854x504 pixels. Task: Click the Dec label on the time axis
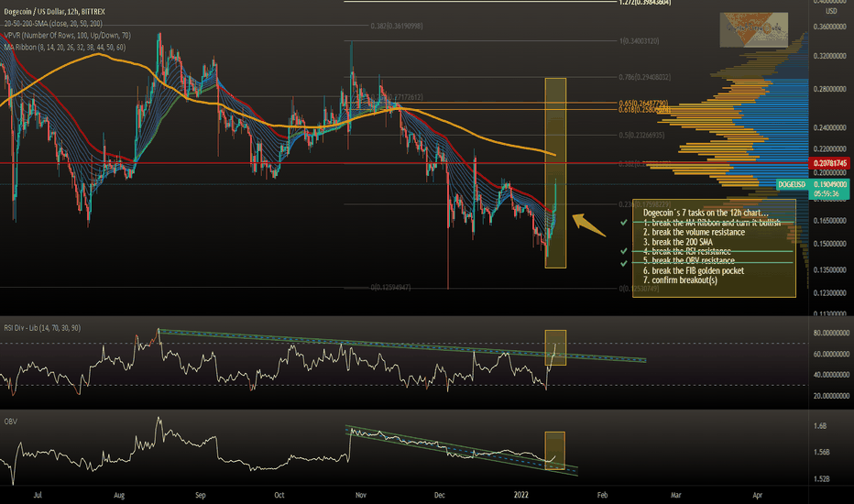440,495
